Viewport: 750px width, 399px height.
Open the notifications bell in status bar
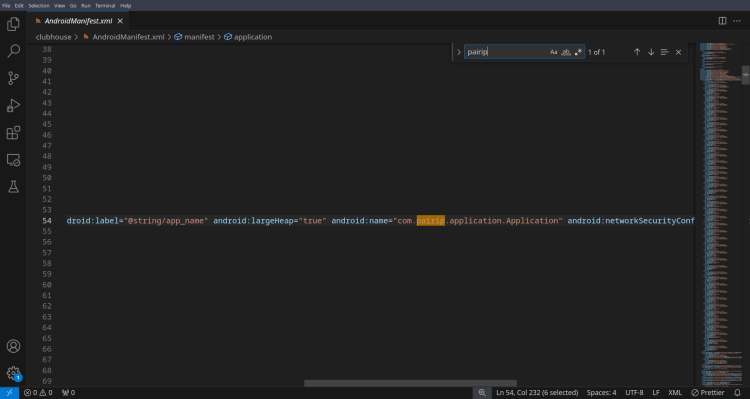point(738,393)
